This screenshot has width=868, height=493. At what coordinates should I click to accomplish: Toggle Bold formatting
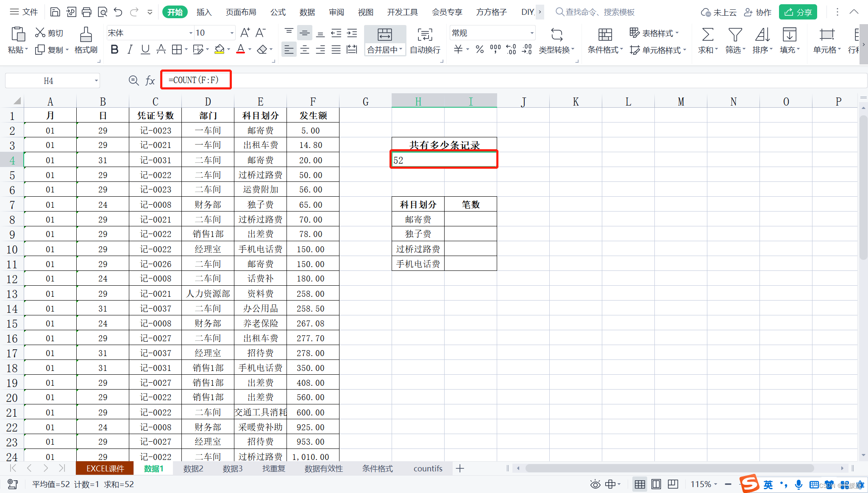click(x=114, y=50)
